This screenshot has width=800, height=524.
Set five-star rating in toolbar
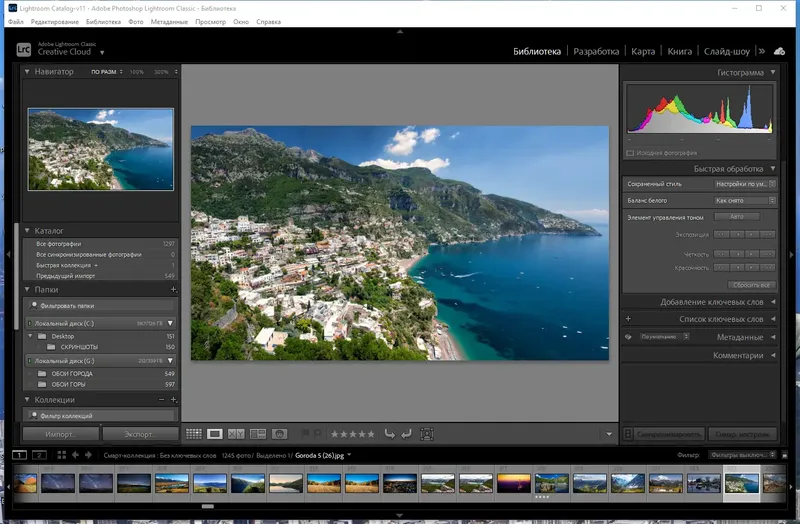pyautogui.click(x=371, y=434)
